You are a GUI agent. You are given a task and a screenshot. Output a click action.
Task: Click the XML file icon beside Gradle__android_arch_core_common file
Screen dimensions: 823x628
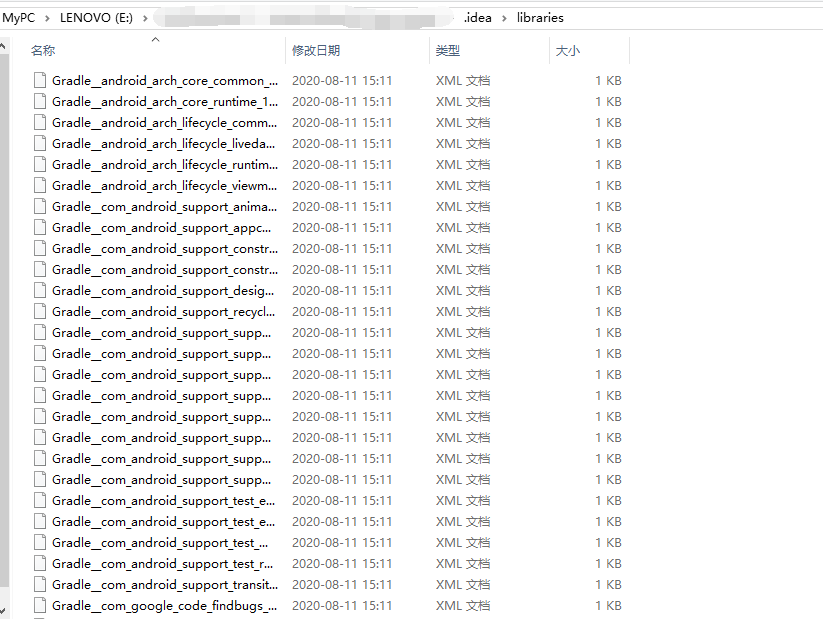tap(39, 80)
